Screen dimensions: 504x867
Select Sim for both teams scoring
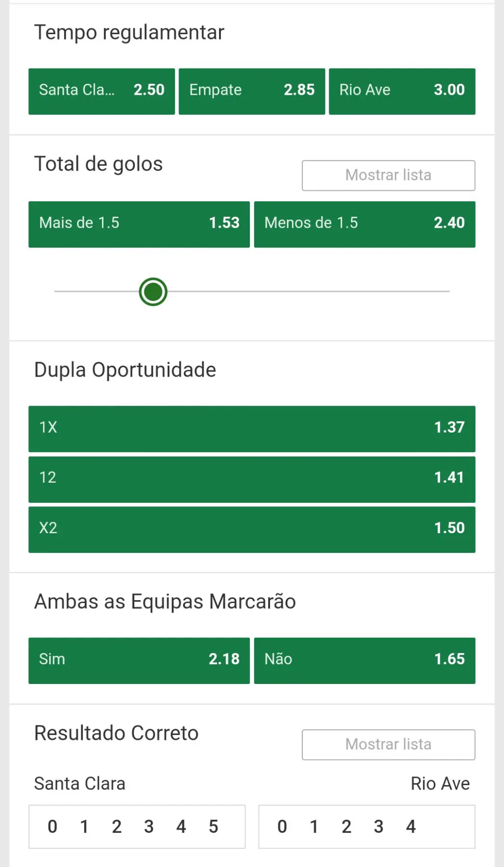click(x=139, y=660)
